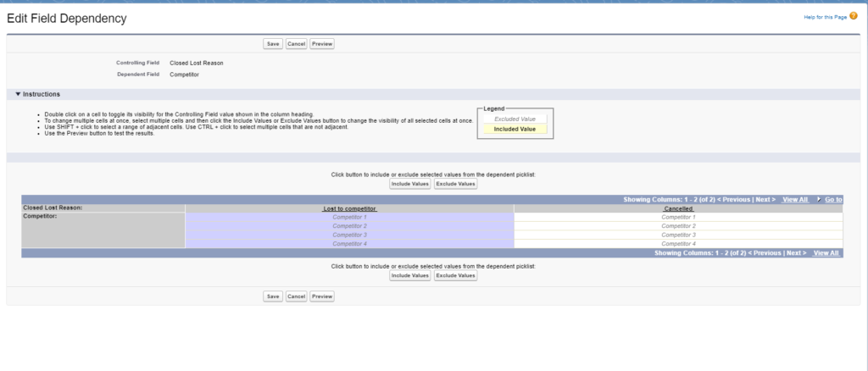Image resolution: width=868 pixels, height=371 pixels.
Task: Click Previous in the table header bar
Action: pyautogui.click(x=733, y=200)
